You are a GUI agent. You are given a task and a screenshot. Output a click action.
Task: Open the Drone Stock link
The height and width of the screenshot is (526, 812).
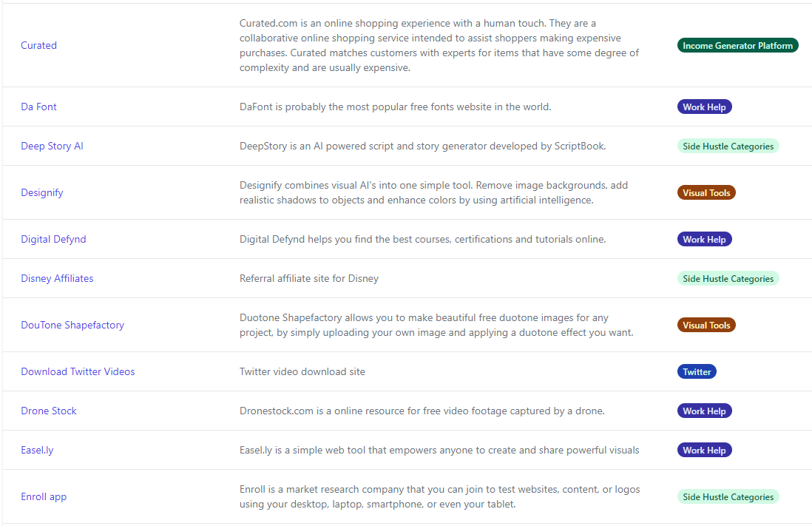[x=49, y=411]
